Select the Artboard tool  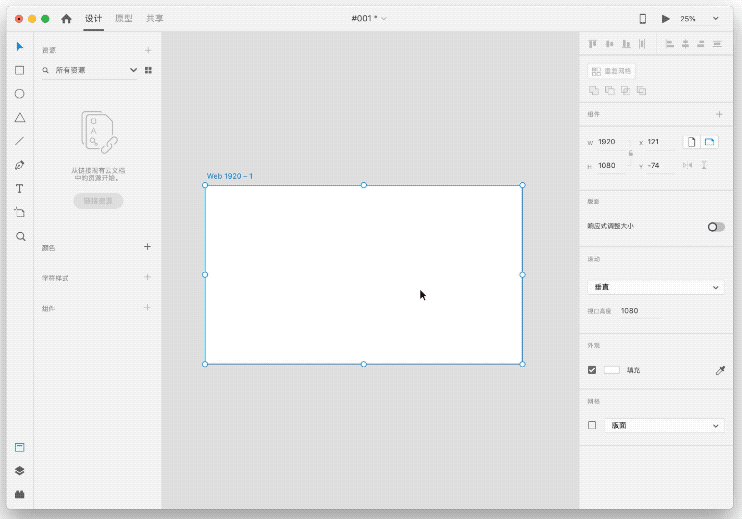(19, 213)
